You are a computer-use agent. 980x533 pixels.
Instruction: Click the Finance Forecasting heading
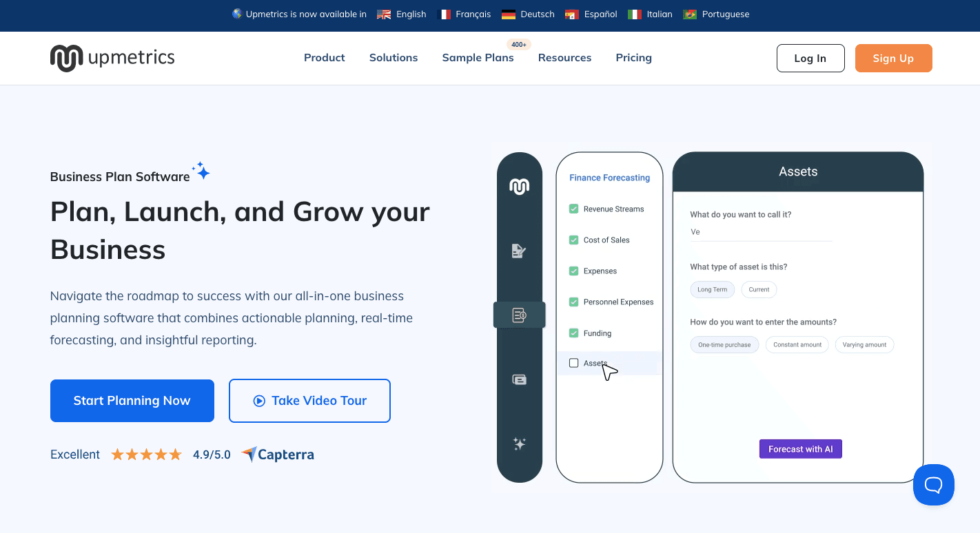click(x=609, y=178)
